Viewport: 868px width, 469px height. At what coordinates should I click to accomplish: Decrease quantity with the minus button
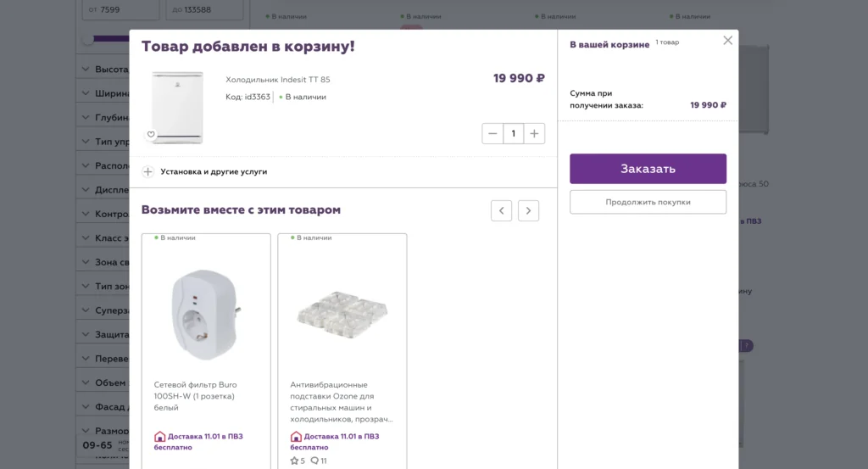492,134
